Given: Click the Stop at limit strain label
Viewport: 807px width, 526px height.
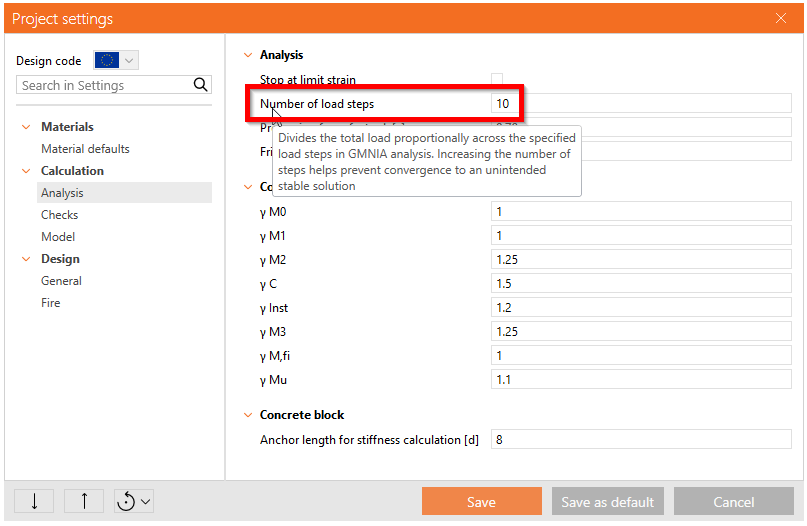Looking at the screenshot, I should (x=308, y=80).
